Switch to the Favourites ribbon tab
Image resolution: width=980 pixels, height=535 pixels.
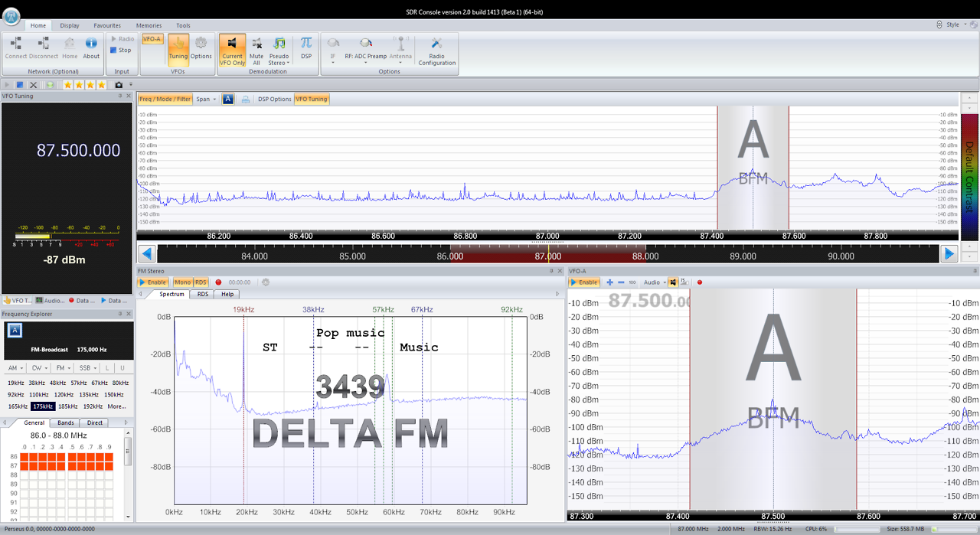(x=107, y=25)
